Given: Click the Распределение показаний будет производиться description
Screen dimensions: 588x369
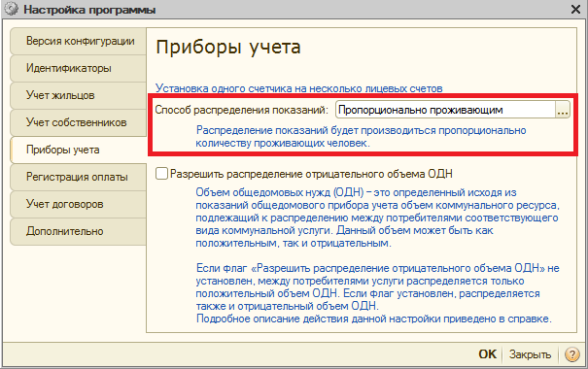Looking at the screenshot, I should click(x=362, y=137).
